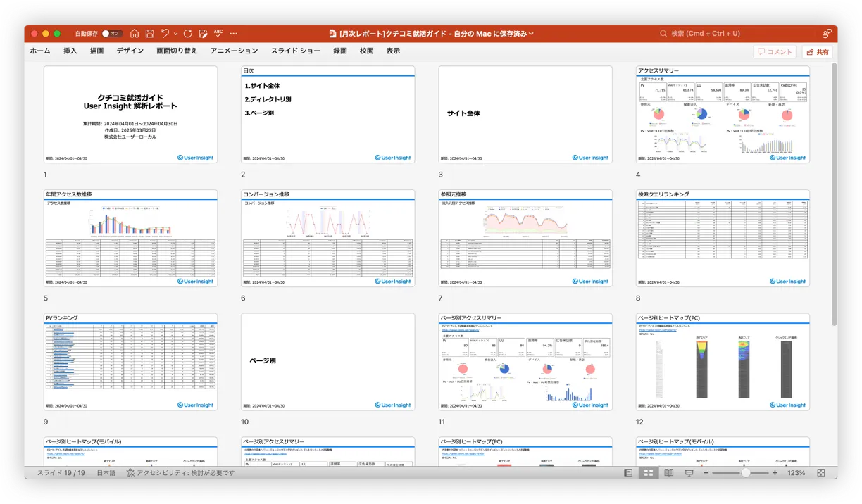Open Reading view from status bar
The width and height of the screenshot is (862, 504).
click(668, 473)
